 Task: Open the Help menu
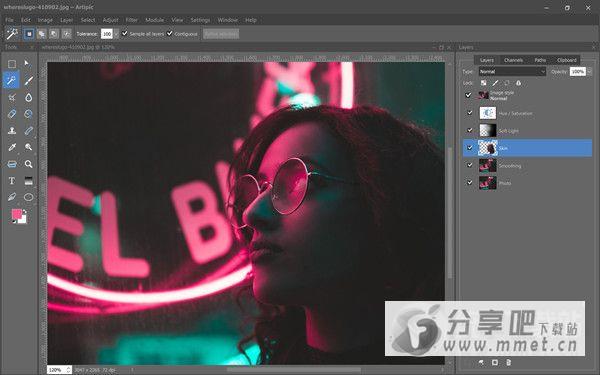point(251,20)
